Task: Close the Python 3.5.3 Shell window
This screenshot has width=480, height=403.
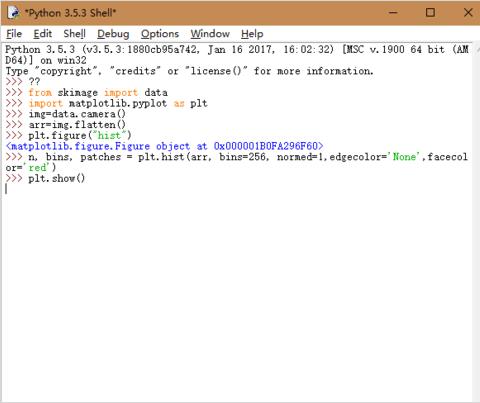Action: [468, 13]
